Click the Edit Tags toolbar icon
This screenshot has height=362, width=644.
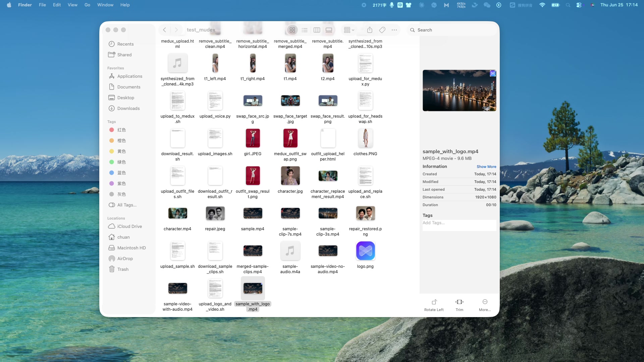[382, 30]
